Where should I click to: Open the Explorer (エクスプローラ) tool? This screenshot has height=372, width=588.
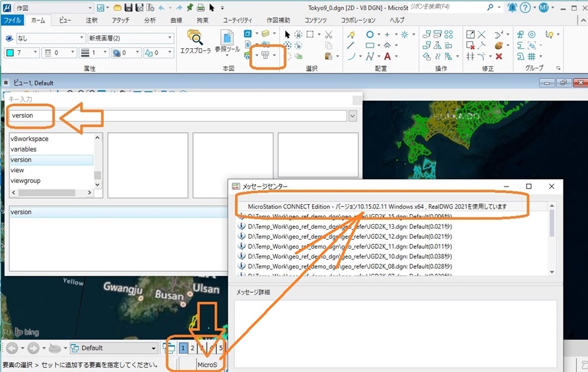pyautogui.click(x=195, y=41)
